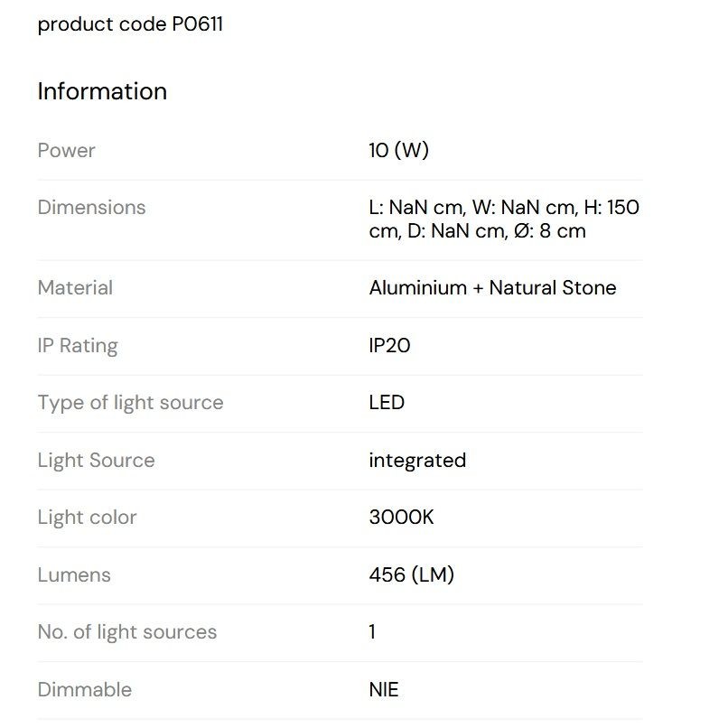Click the IP Rating label
Image resolution: width=728 pixels, height=728 pixels.
pos(78,346)
